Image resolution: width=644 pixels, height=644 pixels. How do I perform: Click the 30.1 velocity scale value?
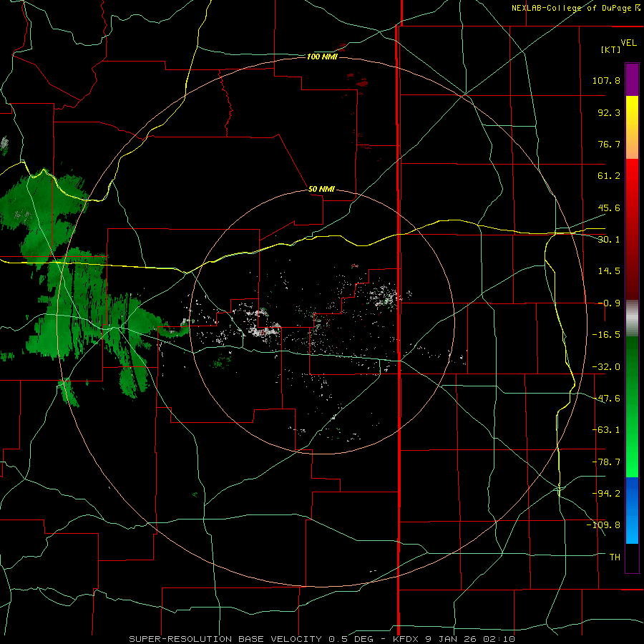[x=609, y=240]
